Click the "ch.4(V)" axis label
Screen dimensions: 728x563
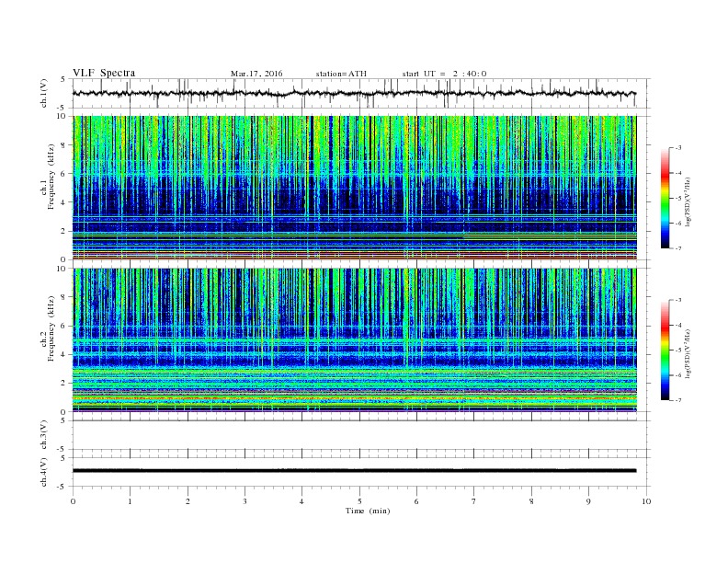point(44,473)
